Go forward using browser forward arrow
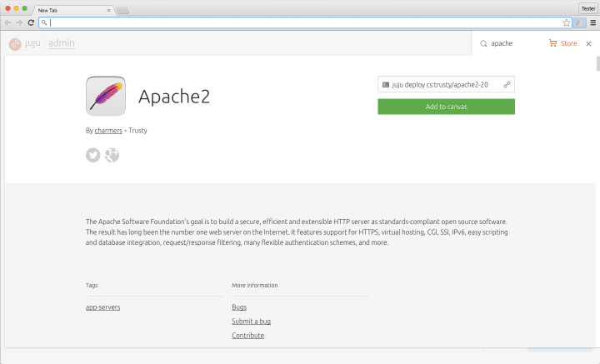 [19, 23]
